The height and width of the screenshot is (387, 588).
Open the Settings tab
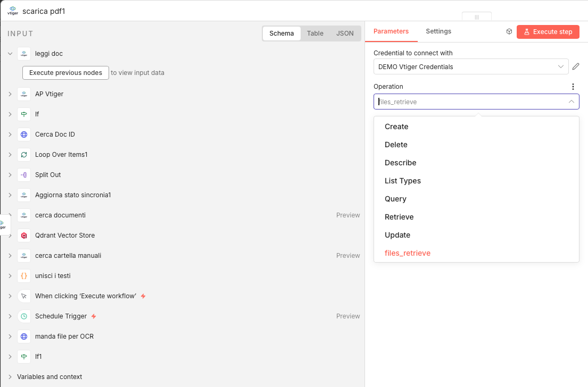point(438,31)
